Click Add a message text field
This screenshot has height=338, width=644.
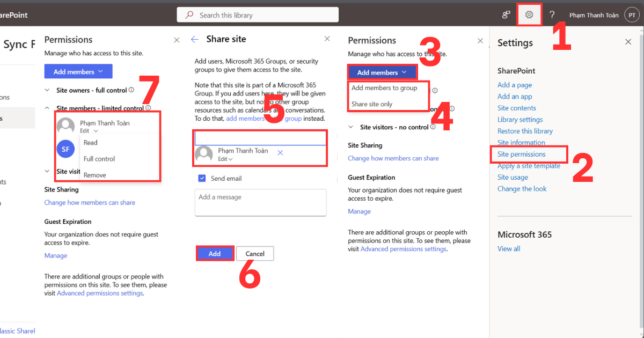260,202
